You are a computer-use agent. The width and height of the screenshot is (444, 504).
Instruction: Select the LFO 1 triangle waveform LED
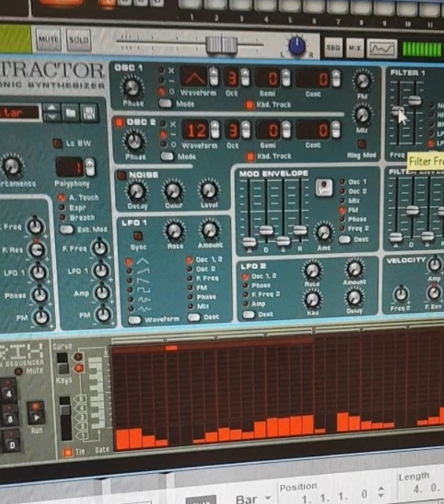coord(129,262)
